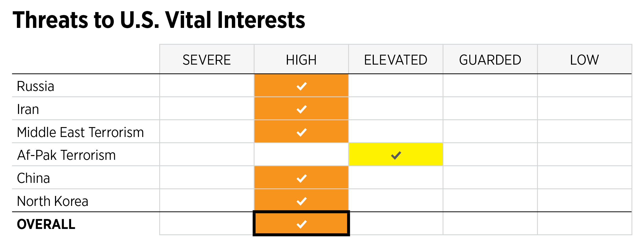Select the LOW column header
The height and width of the screenshot is (252, 644).
(x=584, y=60)
